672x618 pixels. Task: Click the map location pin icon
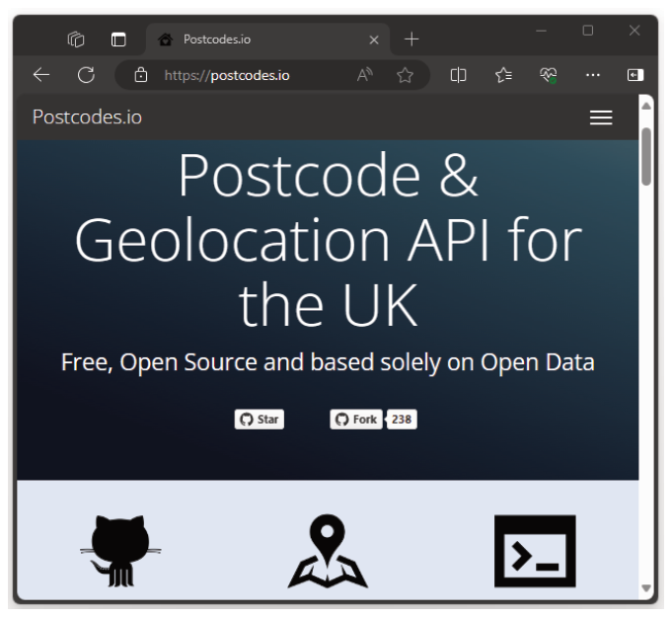328,551
